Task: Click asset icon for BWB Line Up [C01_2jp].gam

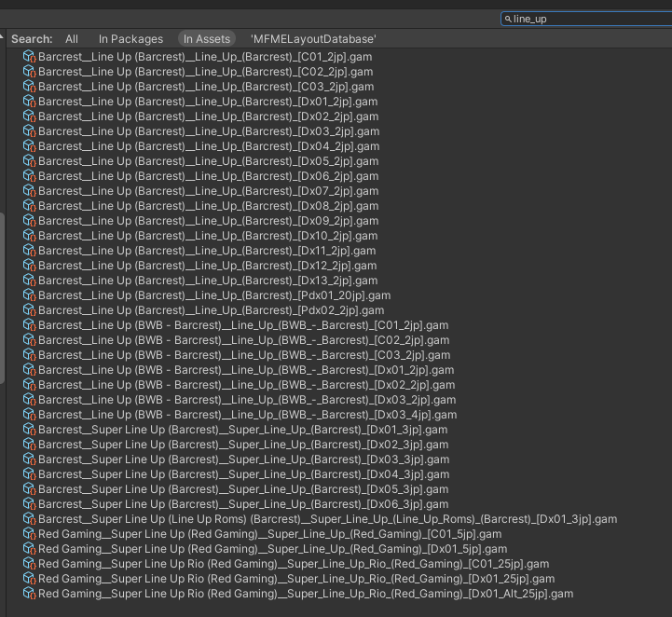Action: point(29,325)
